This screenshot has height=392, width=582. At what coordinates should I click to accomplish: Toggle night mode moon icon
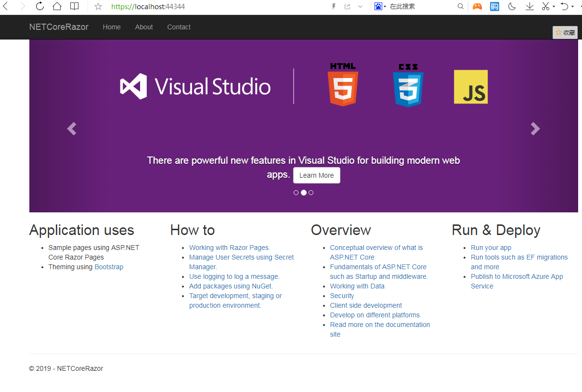pyautogui.click(x=512, y=6)
